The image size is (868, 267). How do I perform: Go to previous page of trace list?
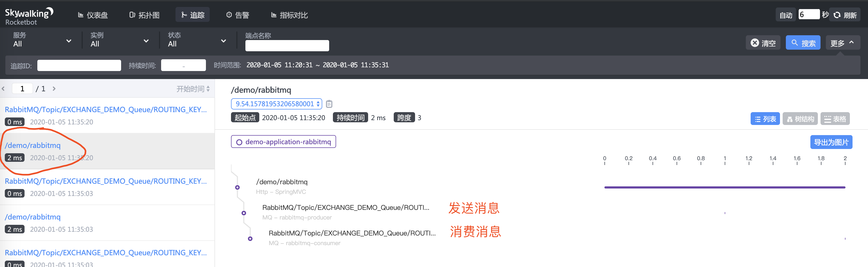[x=3, y=89]
